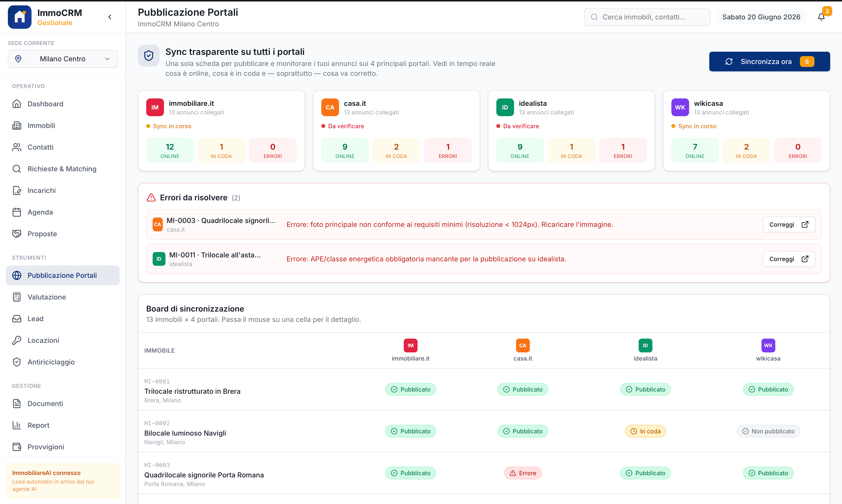Click idealista 1 ERRORI counter
Screen dimensions: 842x504
click(623, 150)
